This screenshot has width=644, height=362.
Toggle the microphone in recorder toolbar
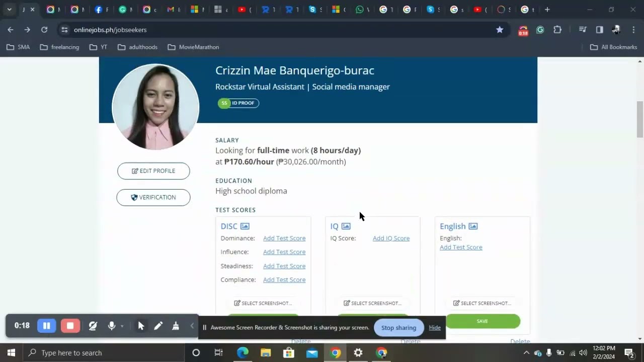tap(112, 326)
